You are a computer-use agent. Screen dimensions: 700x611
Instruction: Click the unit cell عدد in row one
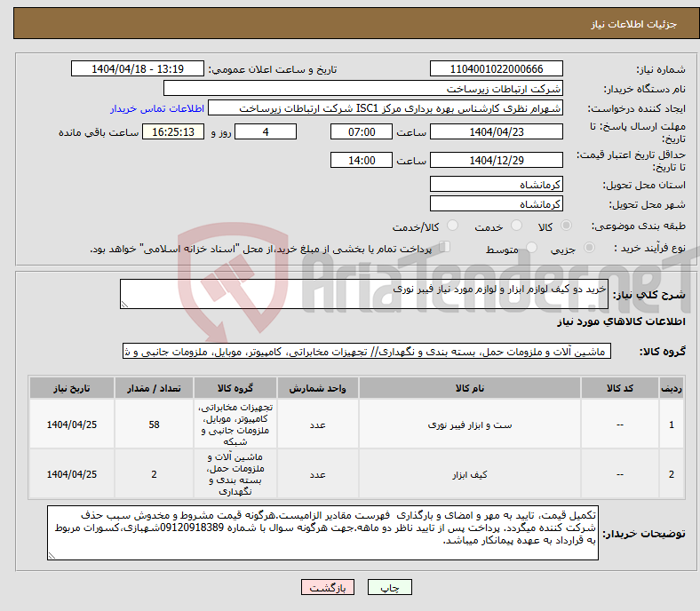coord(317,425)
